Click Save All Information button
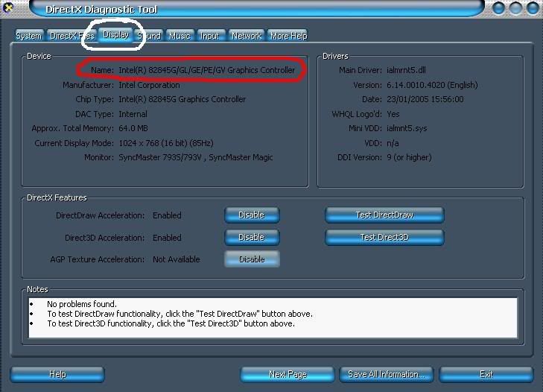The width and height of the screenshot is (543, 392). (386, 374)
